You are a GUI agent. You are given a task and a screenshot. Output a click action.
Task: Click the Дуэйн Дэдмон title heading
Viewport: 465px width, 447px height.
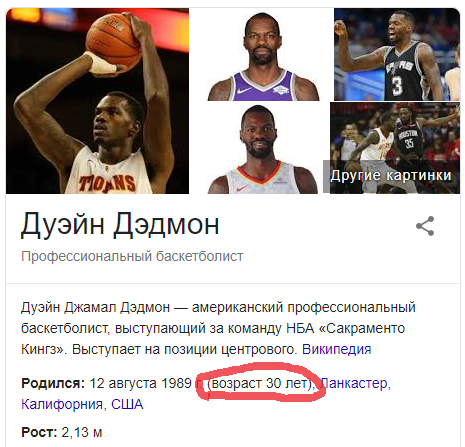pos(120,224)
